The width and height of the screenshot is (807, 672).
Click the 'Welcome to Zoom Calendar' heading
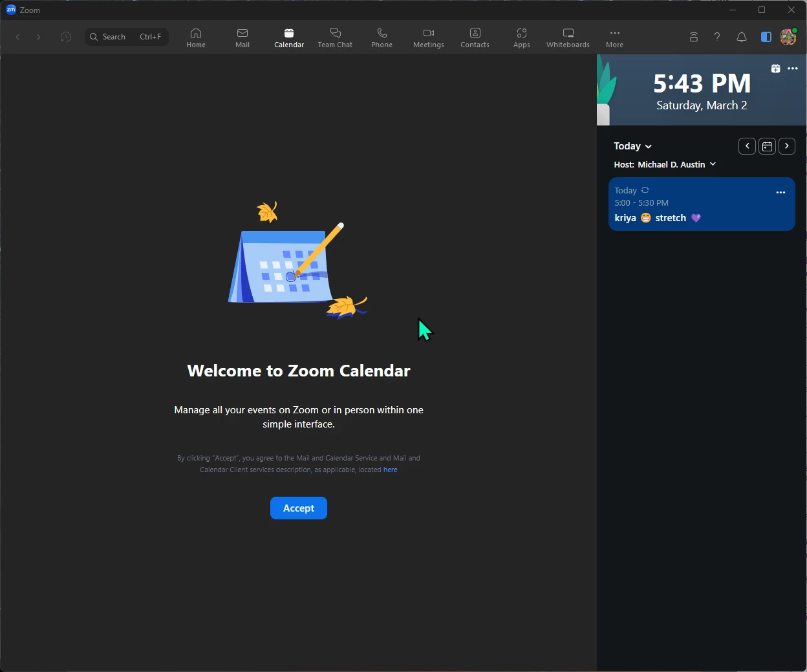click(x=299, y=371)
